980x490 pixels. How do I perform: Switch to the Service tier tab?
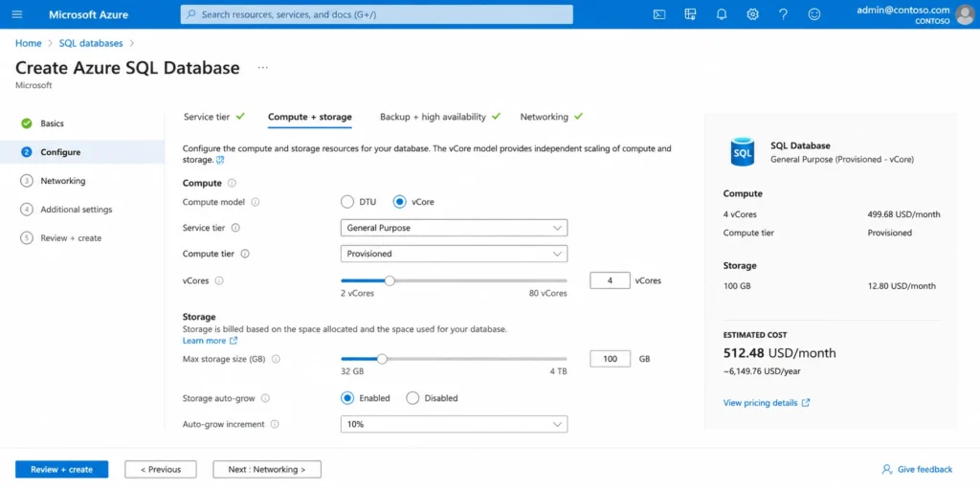click(x=213, y=117)
